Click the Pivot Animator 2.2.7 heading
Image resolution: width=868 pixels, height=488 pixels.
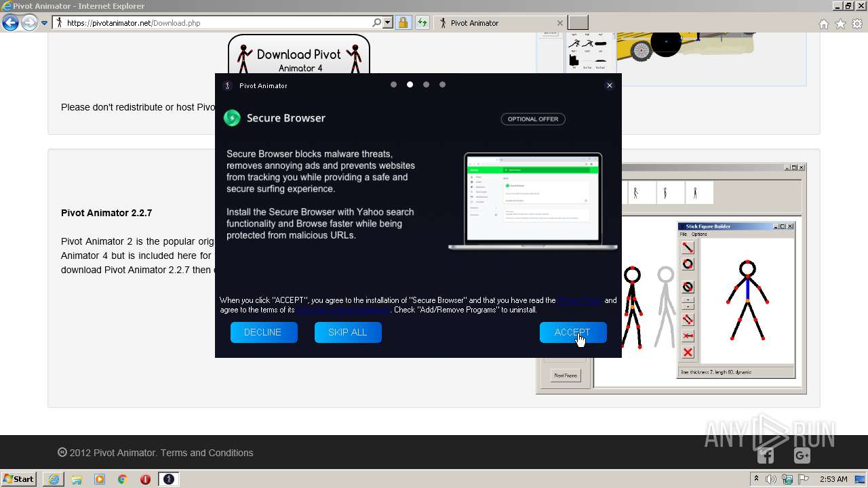(106, 213)
